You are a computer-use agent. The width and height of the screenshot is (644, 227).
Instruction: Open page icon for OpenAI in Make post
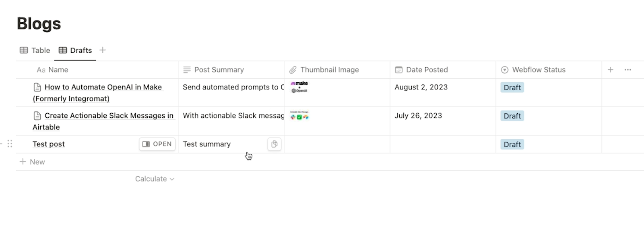point(37,87)
